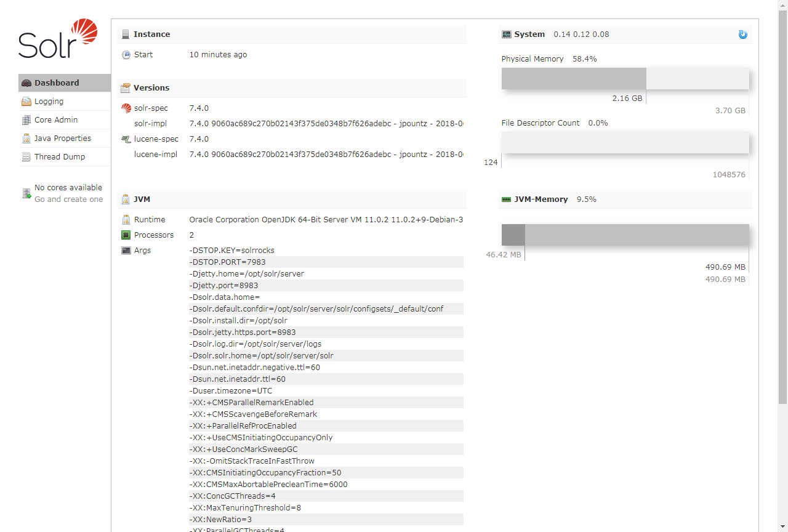This screenshot has width=788, height=532.
Task: Select the +UseConcMarkSweepGC argument
Action: (x=244, y=449)
